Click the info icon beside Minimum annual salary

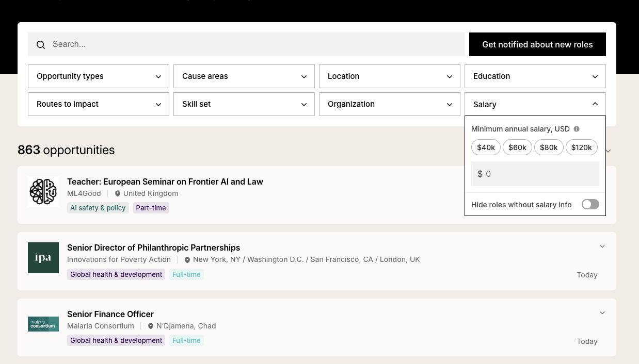pos(577,129)
